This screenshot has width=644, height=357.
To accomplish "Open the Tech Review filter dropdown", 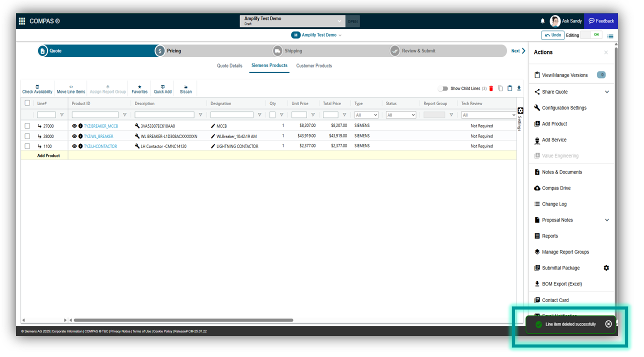I will (x=488, y=115).
